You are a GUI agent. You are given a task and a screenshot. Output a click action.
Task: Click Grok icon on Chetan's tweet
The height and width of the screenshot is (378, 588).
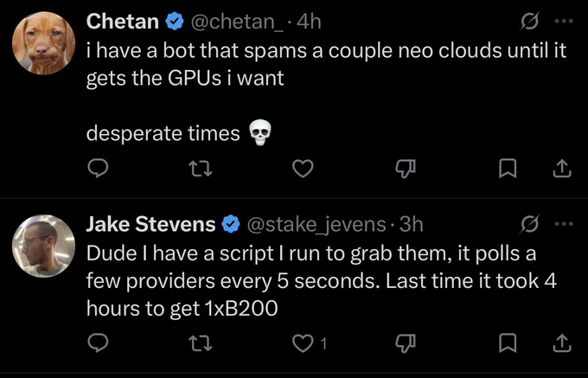click(530, 22)
